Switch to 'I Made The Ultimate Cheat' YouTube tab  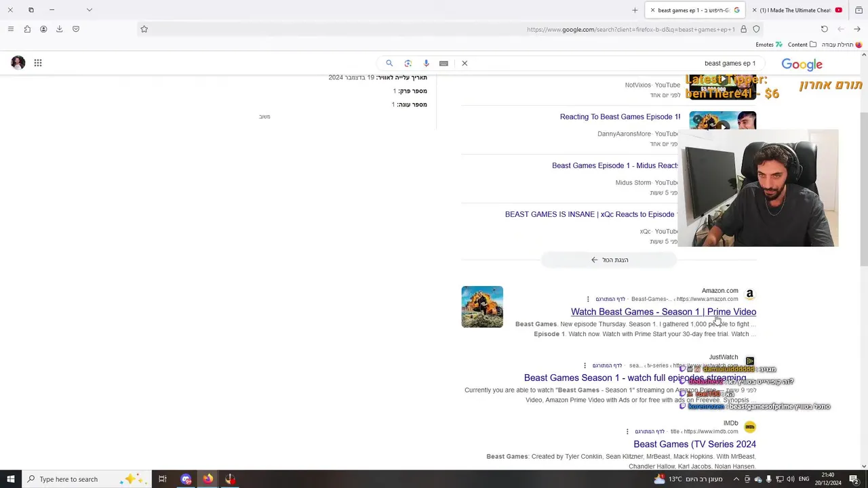click(x=795, y=10)
